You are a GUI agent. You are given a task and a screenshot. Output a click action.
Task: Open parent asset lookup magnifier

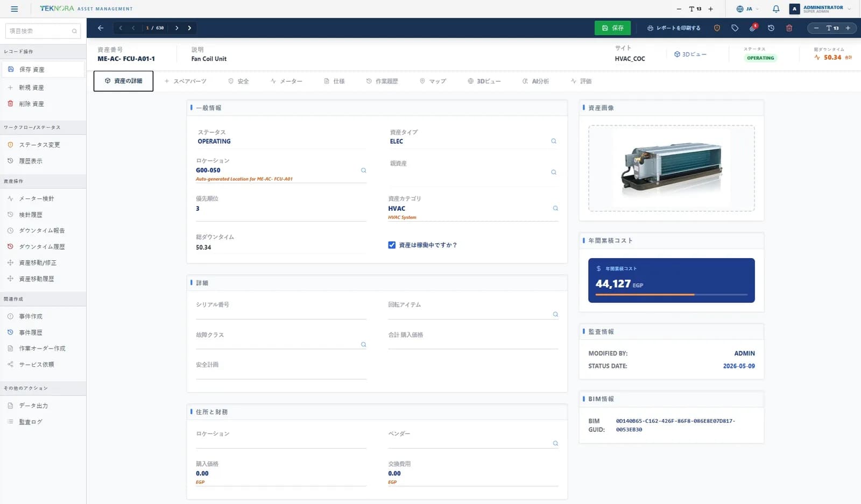(x=554, y=172)
